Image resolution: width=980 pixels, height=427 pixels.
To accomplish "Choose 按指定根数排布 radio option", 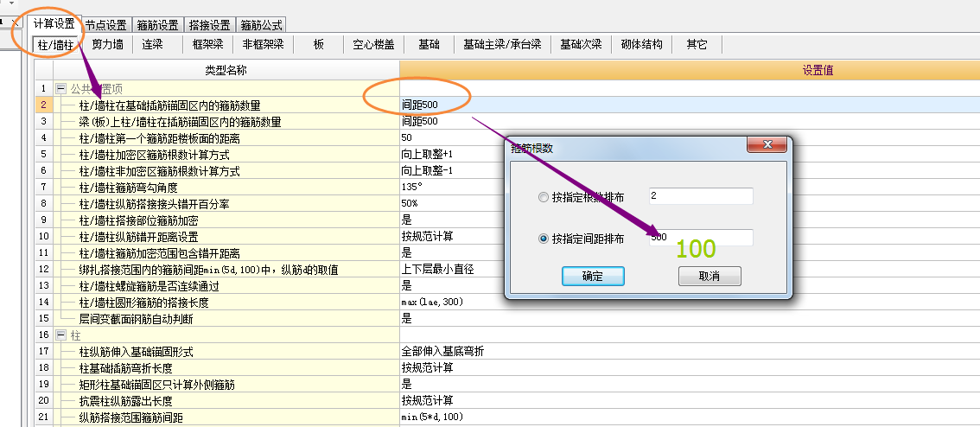I will (x=581, y=197).
